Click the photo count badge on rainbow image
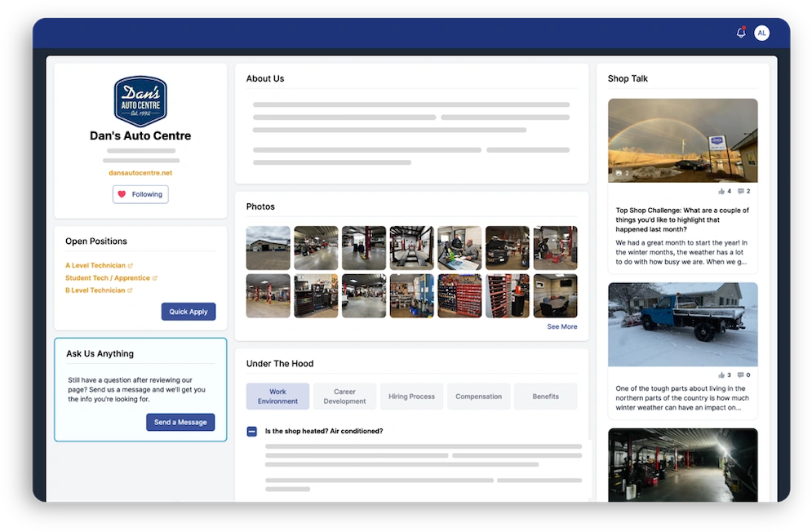 coord(622,173)
